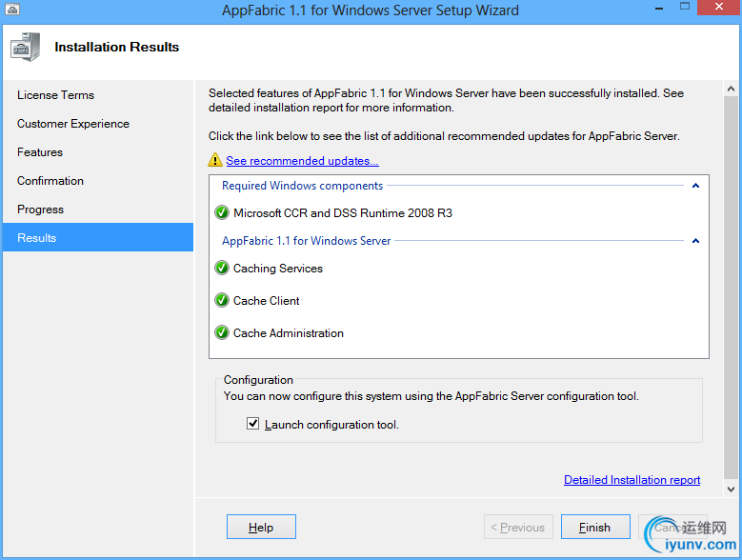Click the Help button
Image resolution: width=742 pixels, height=560 pixels.
(261, 527)
